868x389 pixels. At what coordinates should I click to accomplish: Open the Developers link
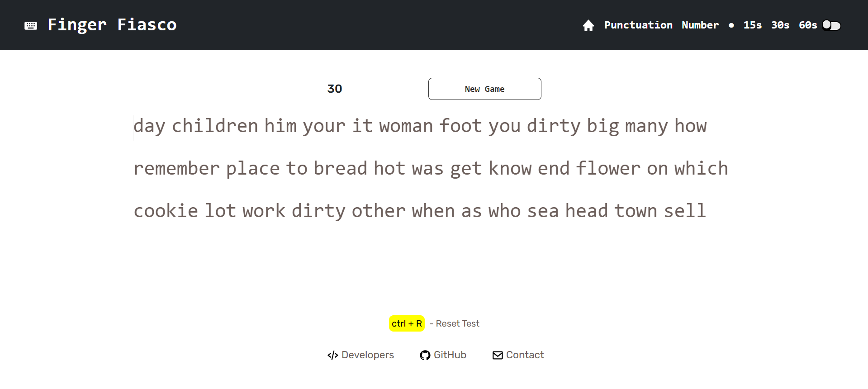tap(367, 355)
